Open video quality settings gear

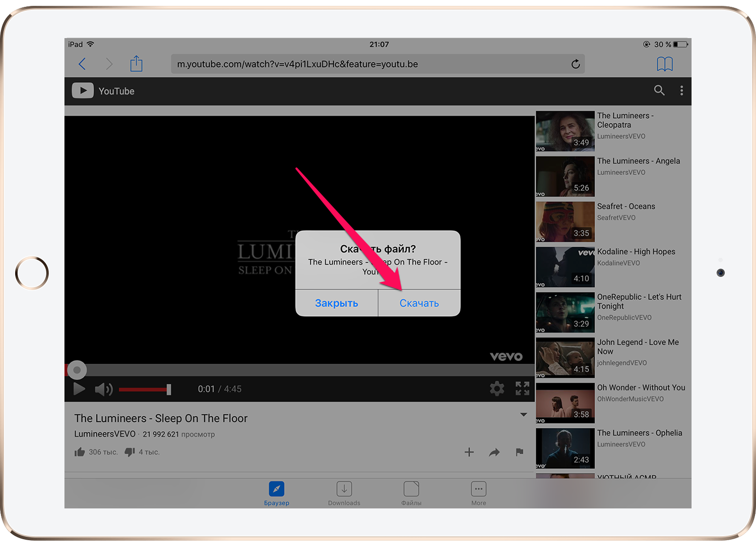497,389
